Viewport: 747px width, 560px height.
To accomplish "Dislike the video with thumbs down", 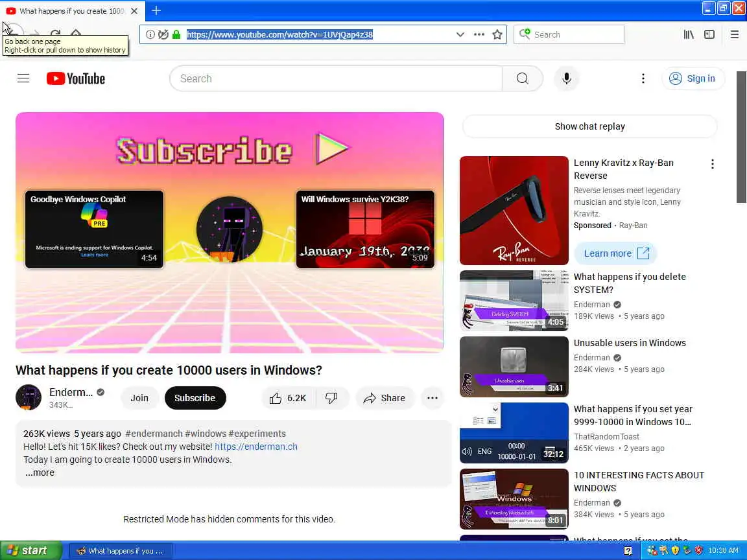I will click(331, 398).
